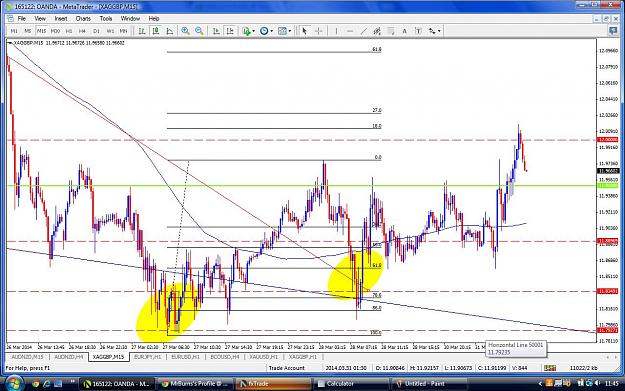This screenshot has width=625, height=391.
Task: Open the Charts menu
Action: [83, 18]
